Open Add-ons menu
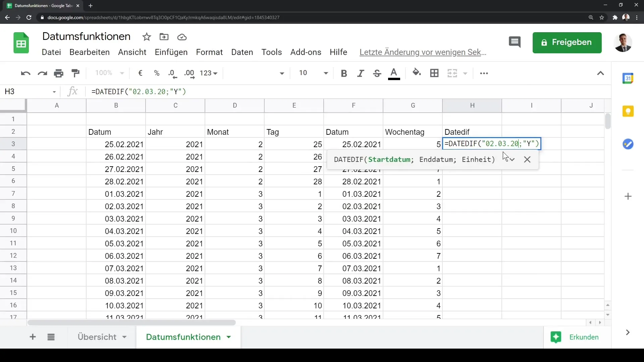 click(x=306, y=52)
